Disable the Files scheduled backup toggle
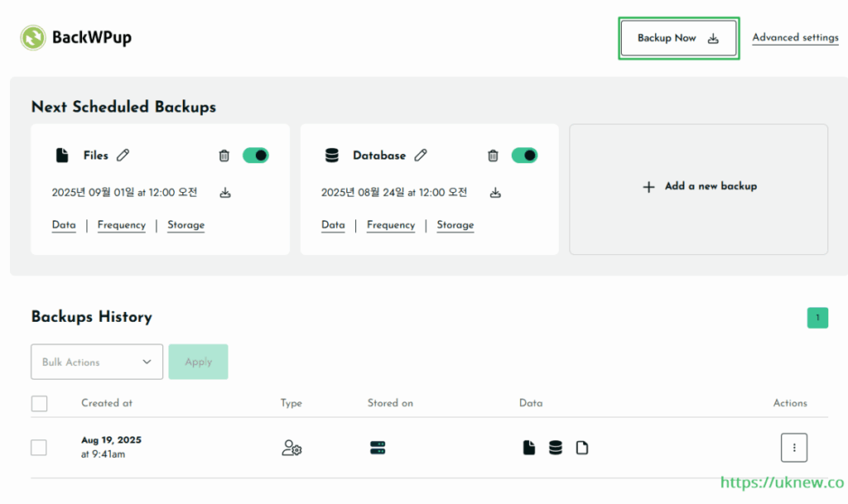 tap(255, 155)
